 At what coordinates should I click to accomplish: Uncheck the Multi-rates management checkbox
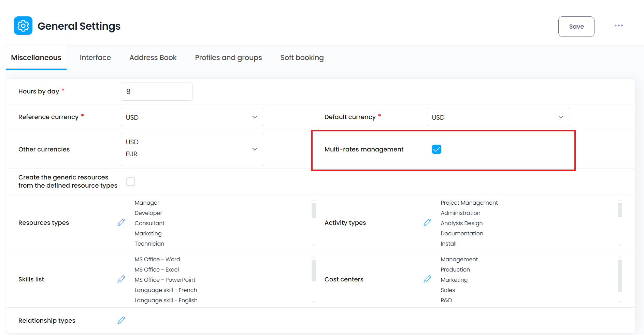click(437, 149)
